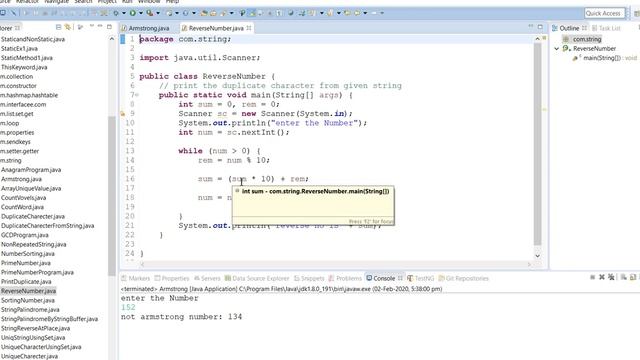Image resolution: width=640 pixels, height=360 pixels.
Task: Open the Problems tab
Action: pyautogui.click(x=345, y=278)
